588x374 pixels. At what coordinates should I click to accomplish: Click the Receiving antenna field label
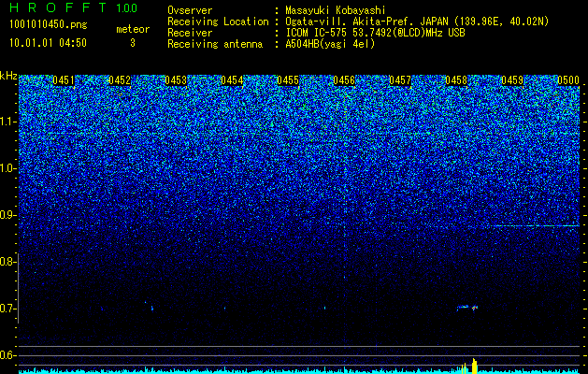(215, 44)
